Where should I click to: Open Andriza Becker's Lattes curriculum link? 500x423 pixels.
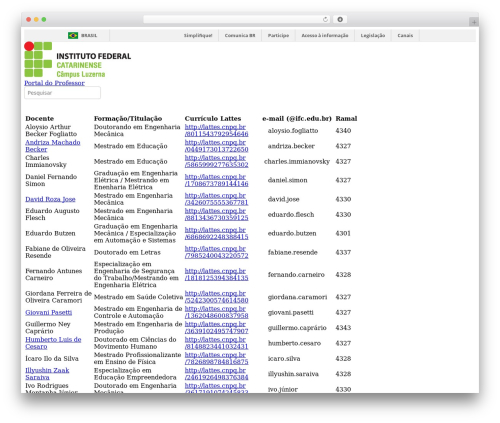[216, 146]
